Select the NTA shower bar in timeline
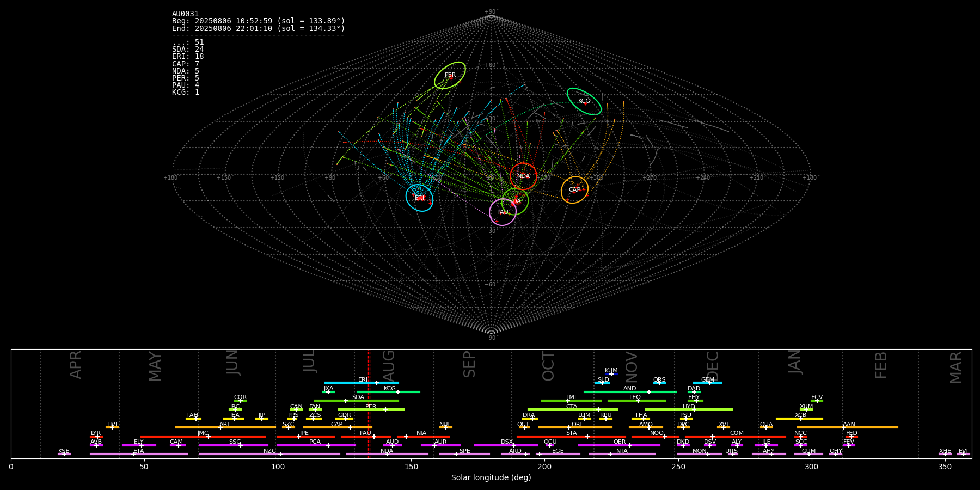 click(622, 454)
